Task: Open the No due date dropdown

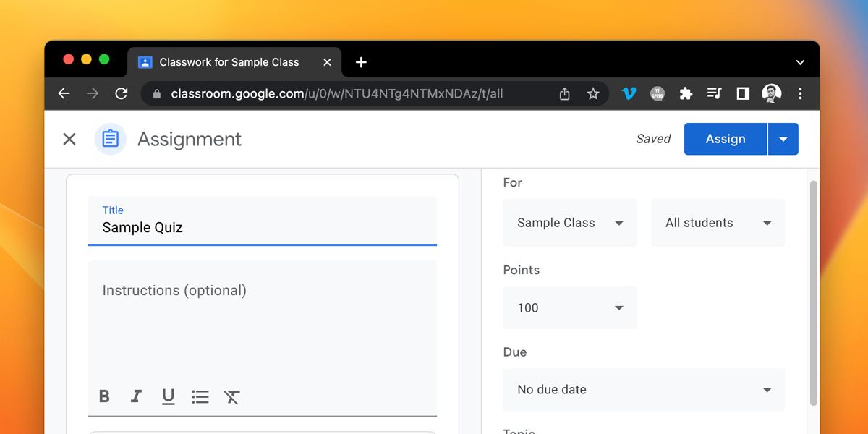Action: tap(644, 390)
